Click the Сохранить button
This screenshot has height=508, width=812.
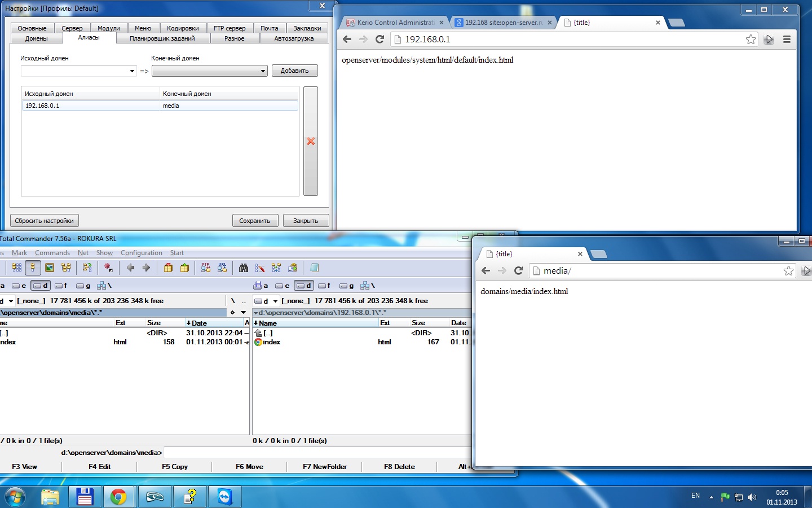[255, 221]
